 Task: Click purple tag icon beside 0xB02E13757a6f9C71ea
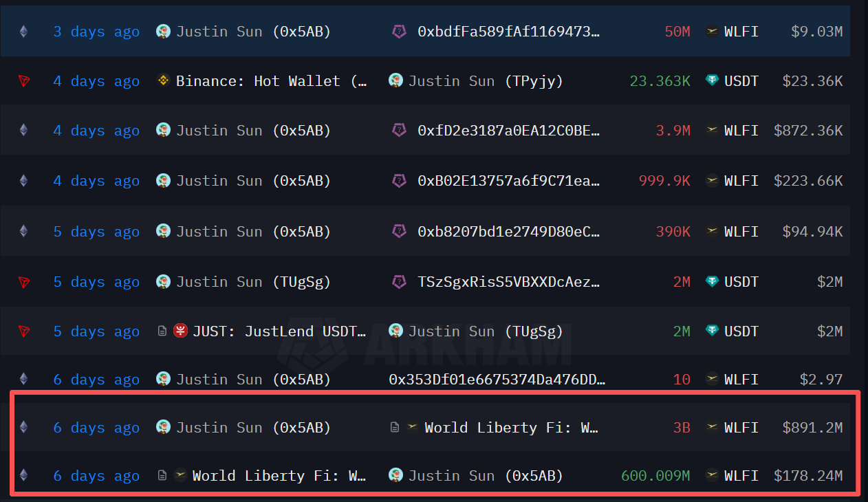(x=399, y=181)
